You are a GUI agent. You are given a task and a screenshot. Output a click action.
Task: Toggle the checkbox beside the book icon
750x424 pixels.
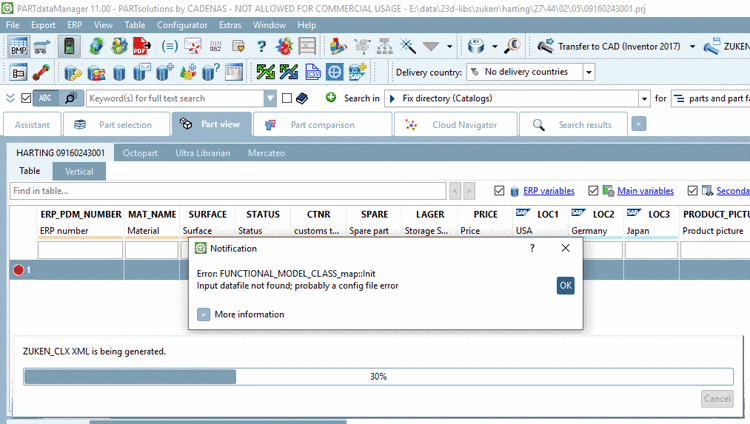pyautogui.click(x=287, y=98)
